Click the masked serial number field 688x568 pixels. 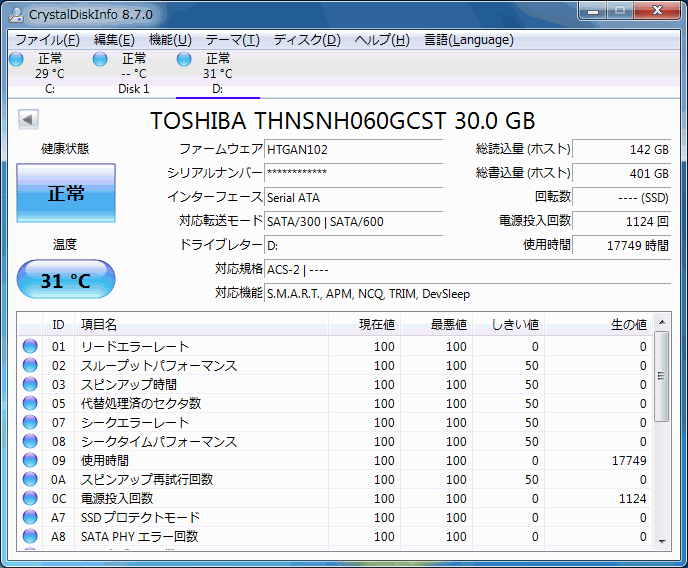click(353, 173)
